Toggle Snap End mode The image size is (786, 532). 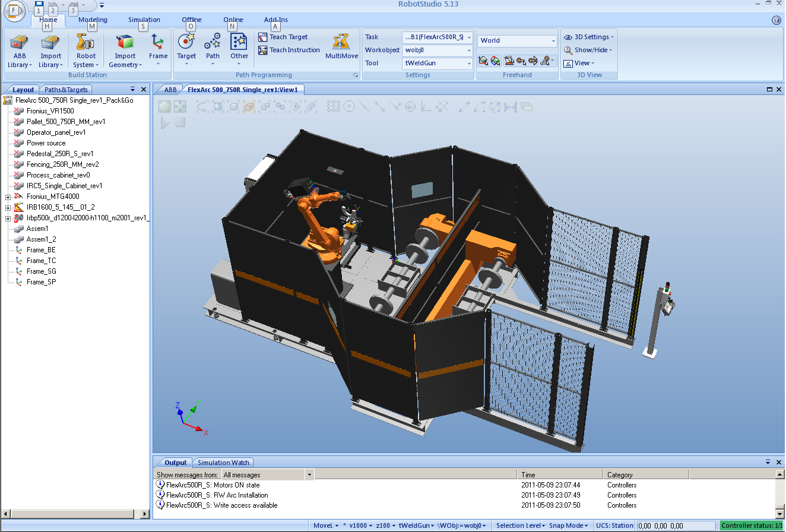[x=380, y=107]
